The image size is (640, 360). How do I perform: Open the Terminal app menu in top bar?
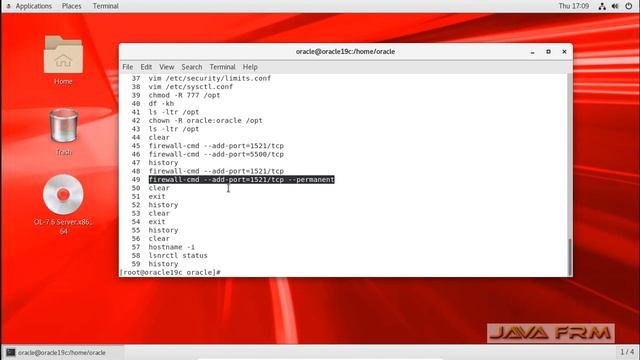105,6
